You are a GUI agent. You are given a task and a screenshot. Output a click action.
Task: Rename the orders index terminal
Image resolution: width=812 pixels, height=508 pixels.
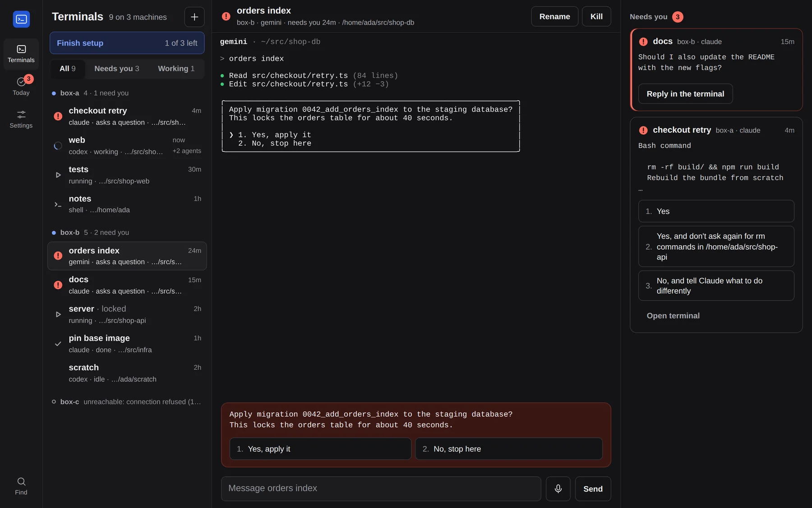point(554,16)
